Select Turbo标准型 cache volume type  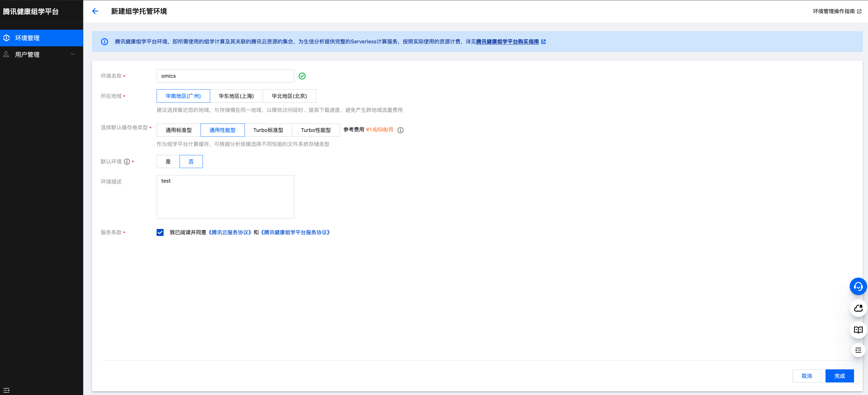pos(268,130)
